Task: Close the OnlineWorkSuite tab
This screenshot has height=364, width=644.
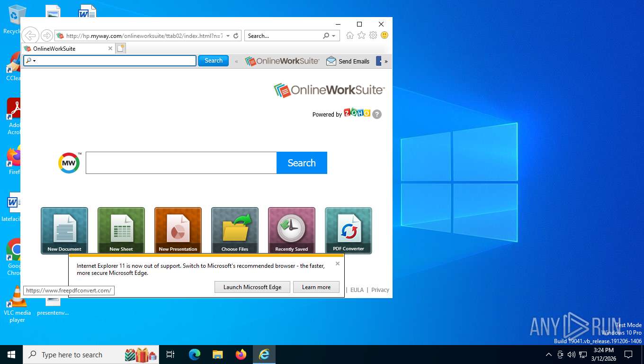Action: tap(110, 48)
